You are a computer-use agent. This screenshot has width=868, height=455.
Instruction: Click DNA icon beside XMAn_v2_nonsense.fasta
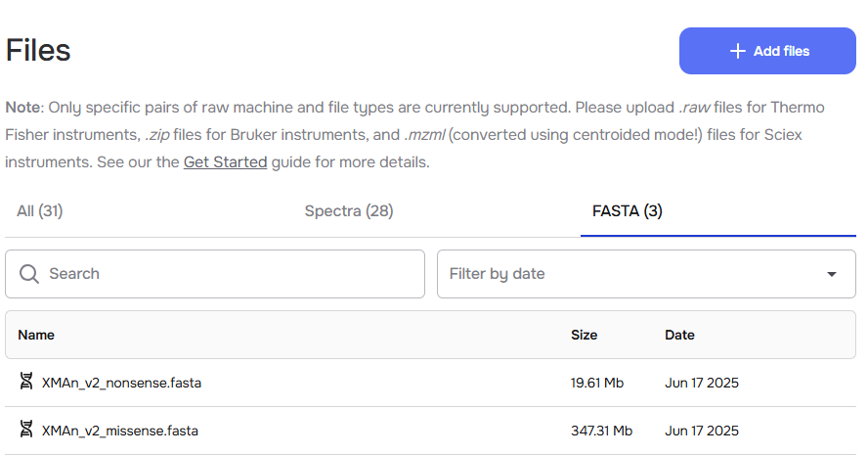(x=26, y=382)
